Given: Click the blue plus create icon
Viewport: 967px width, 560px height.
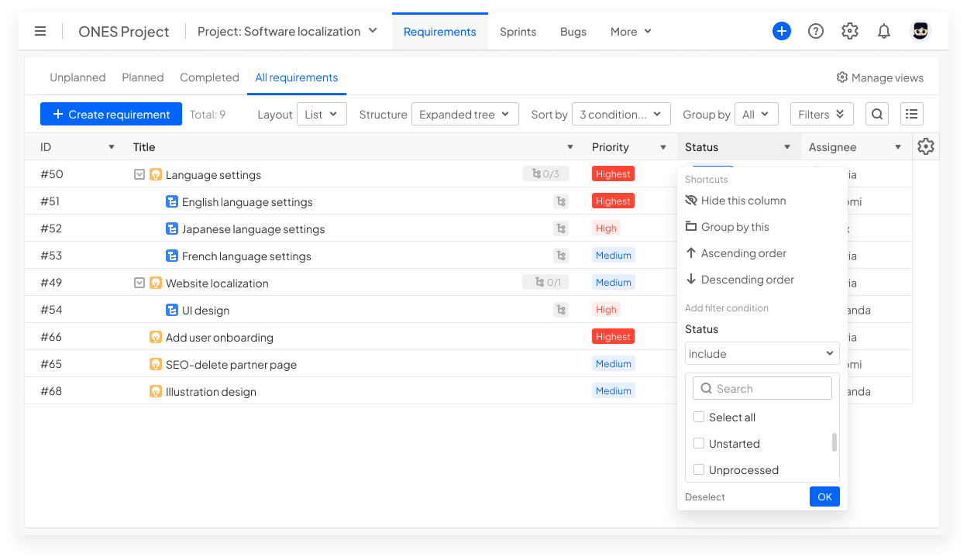Looking at the screenshot, I should pyautogui.click(x=782, y=31).
